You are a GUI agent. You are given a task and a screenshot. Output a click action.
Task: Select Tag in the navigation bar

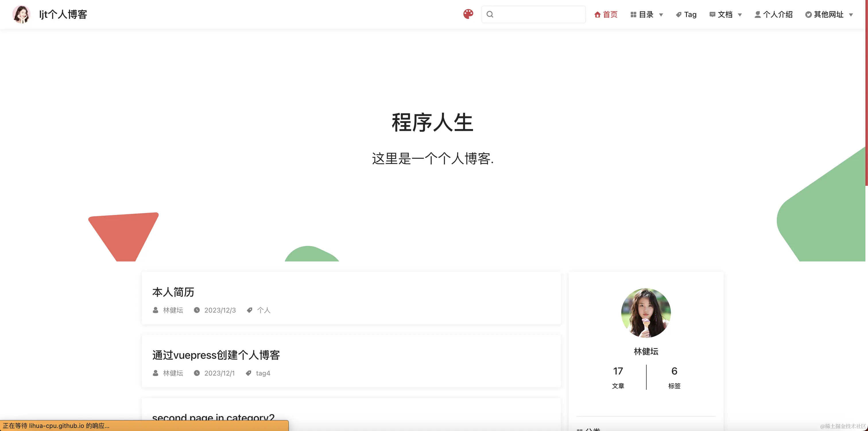point(690,14)
